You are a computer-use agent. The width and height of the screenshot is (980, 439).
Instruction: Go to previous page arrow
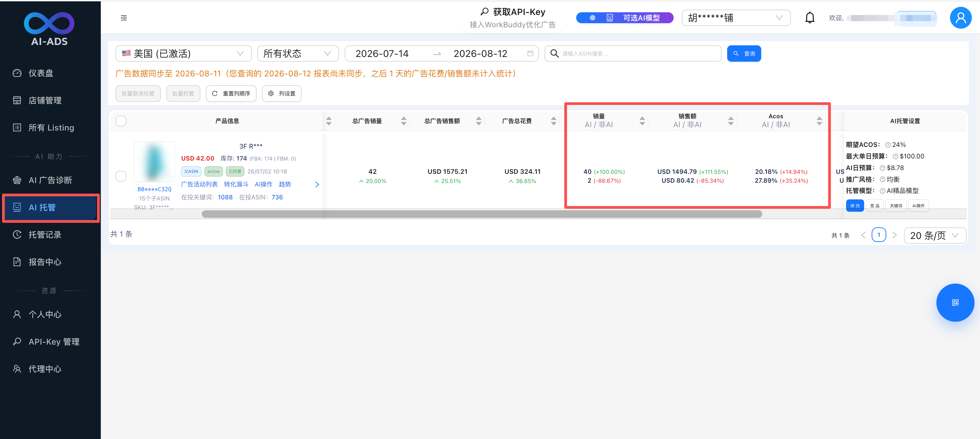[x=863, y=235]
